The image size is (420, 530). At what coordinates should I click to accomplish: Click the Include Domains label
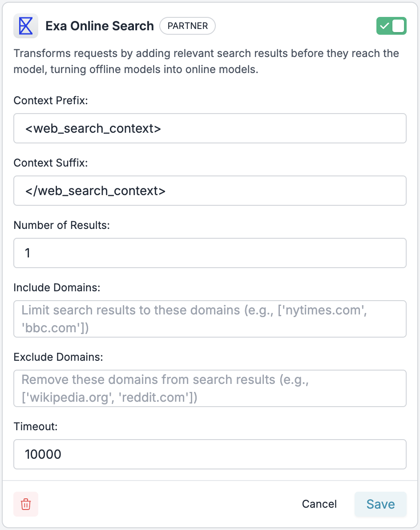[57, 288]
